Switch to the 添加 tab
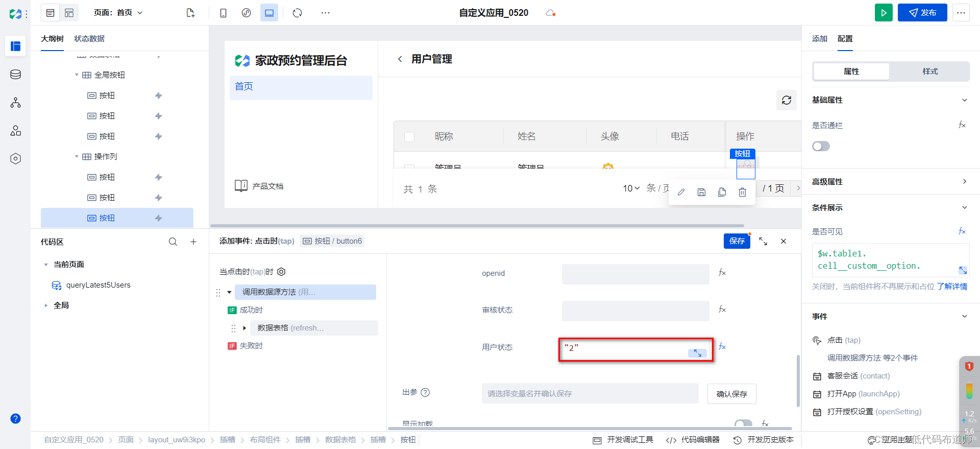Viewport: 980px width, 449px height. pos(820,39)
